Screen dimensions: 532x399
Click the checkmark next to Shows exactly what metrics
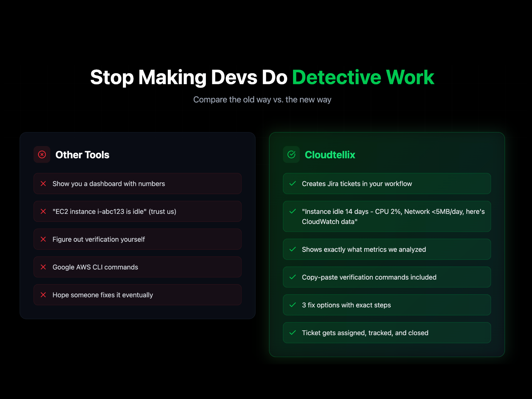coord(293,249)
